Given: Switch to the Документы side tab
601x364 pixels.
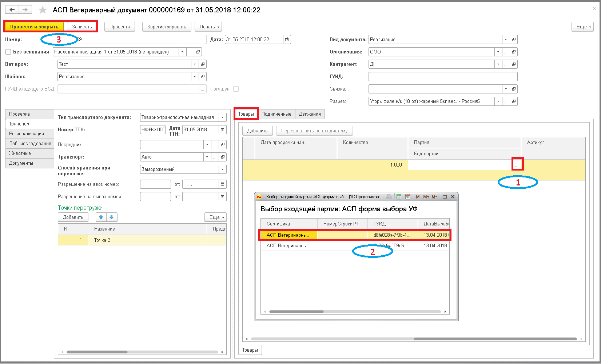Looking at the screenshot, I should coord(29,163).
